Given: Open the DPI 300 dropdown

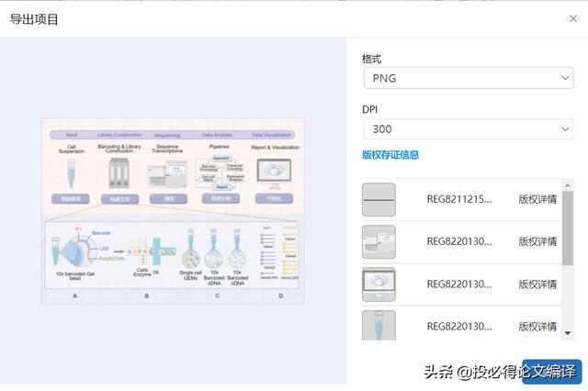Looking at the screenshot, I should (469, 128).
